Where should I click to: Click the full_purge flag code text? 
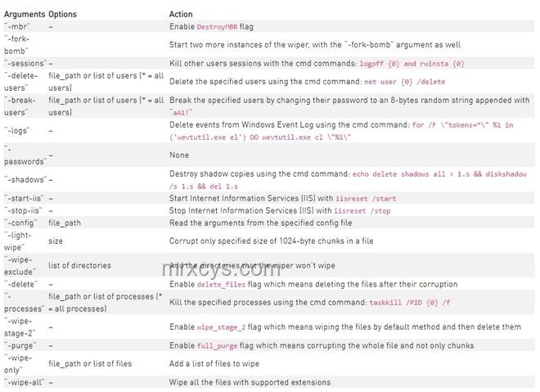tap(217, 346)
